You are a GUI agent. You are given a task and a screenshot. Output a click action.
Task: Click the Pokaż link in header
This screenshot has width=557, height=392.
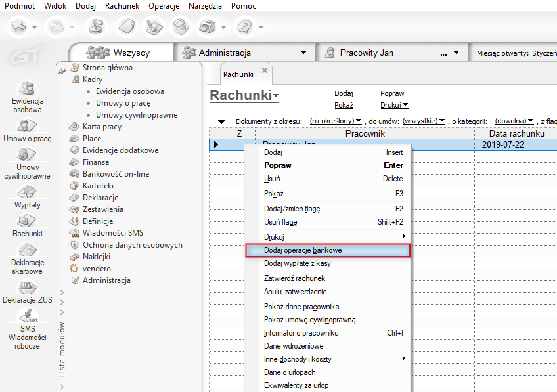pyautogui.click(x=344, y=105)
